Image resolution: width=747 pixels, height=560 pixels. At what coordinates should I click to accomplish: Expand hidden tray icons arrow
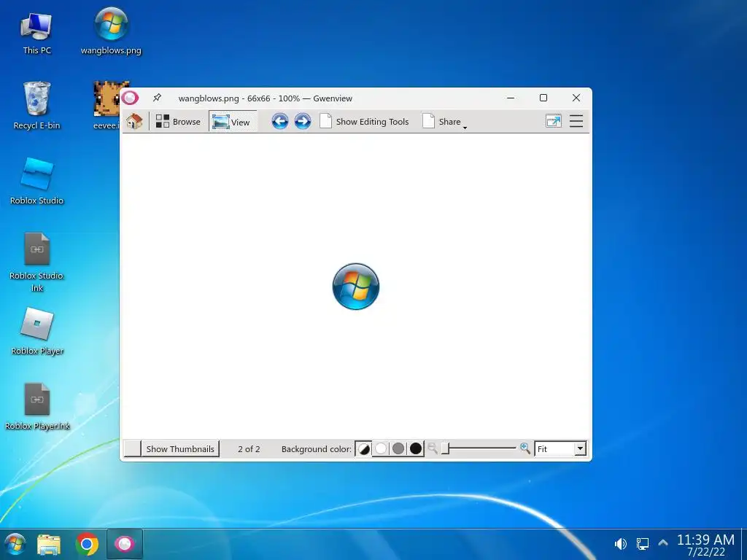pyautogui.click(x=662, y=542)
